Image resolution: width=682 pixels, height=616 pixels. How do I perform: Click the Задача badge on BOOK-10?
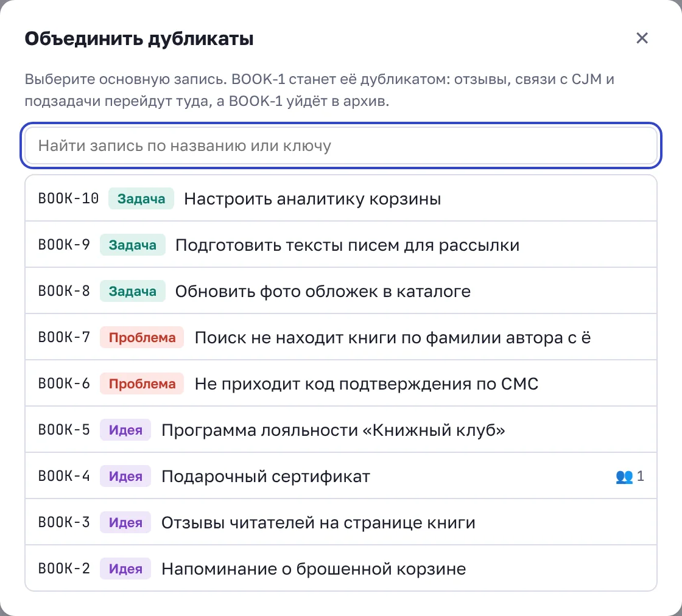[x=141, y=198]
